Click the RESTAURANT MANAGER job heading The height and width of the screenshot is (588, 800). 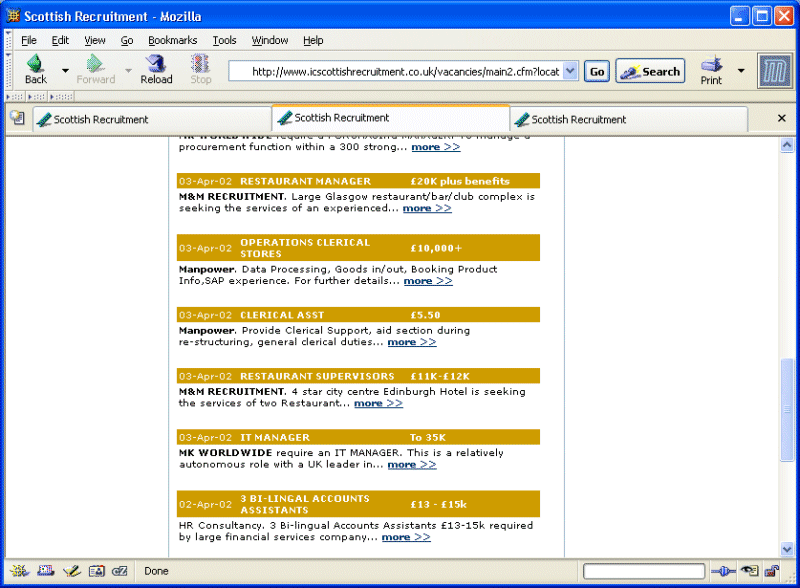coord(306,181)
